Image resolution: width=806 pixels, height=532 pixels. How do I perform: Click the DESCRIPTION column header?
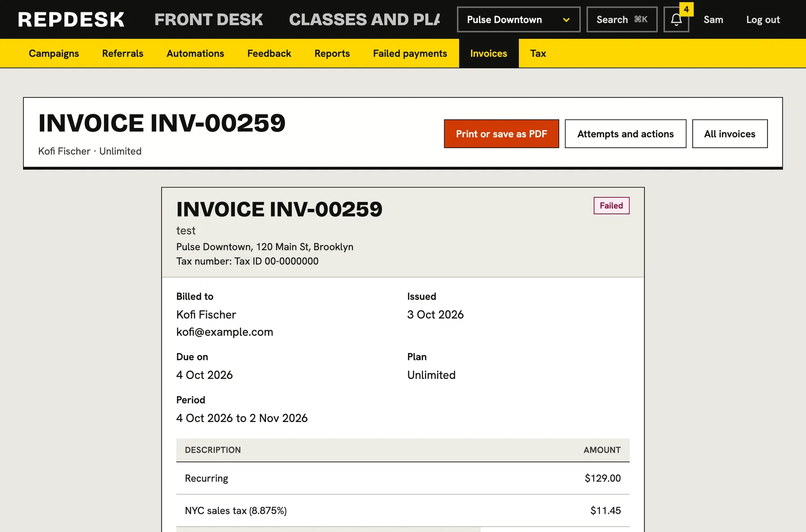click(x=213, y=450)
